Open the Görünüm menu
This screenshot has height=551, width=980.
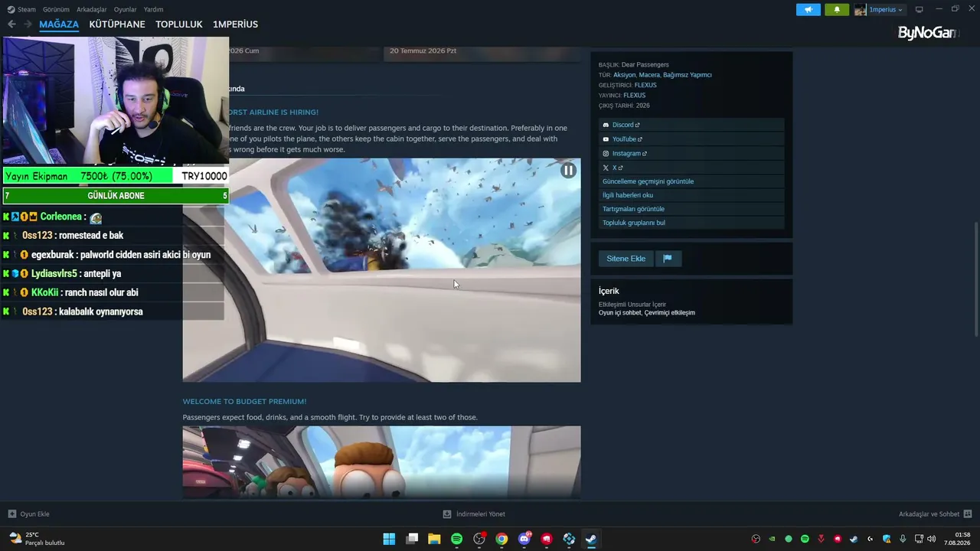tap(56, 10)
